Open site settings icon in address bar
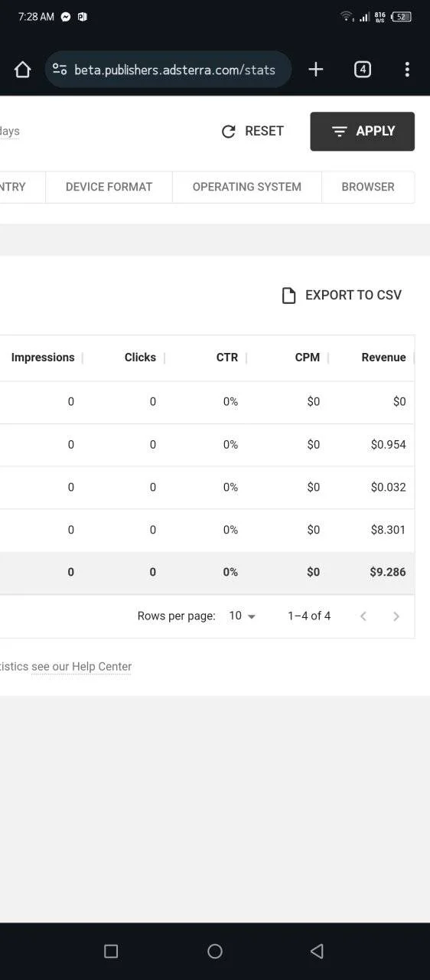The width and height of the screenshot is (430, 980). coord(60,70)
